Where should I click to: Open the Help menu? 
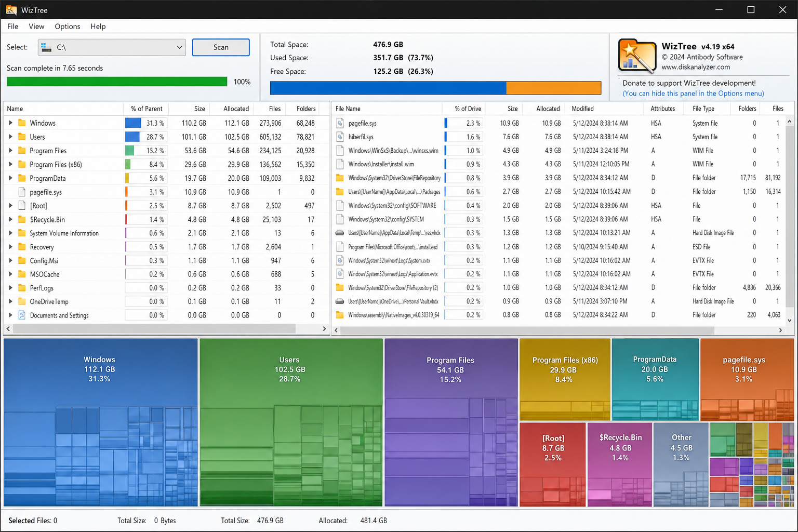click(x=98, y=26)
